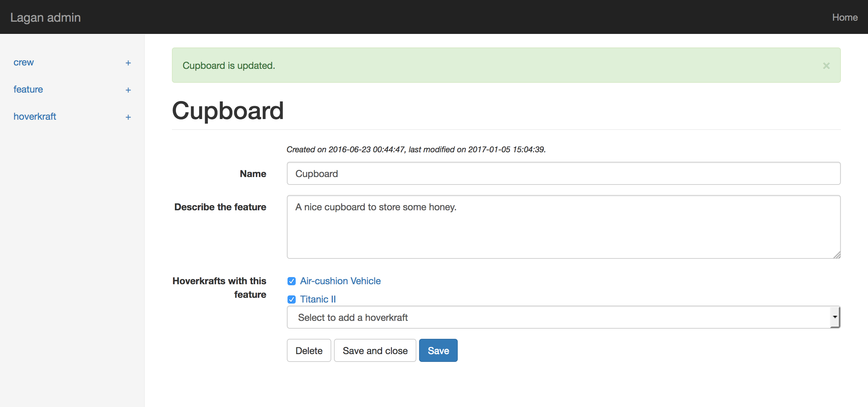Screen dimensions: 868x407
Task: Open the crew list in sidebar
Action: (24, 62)
